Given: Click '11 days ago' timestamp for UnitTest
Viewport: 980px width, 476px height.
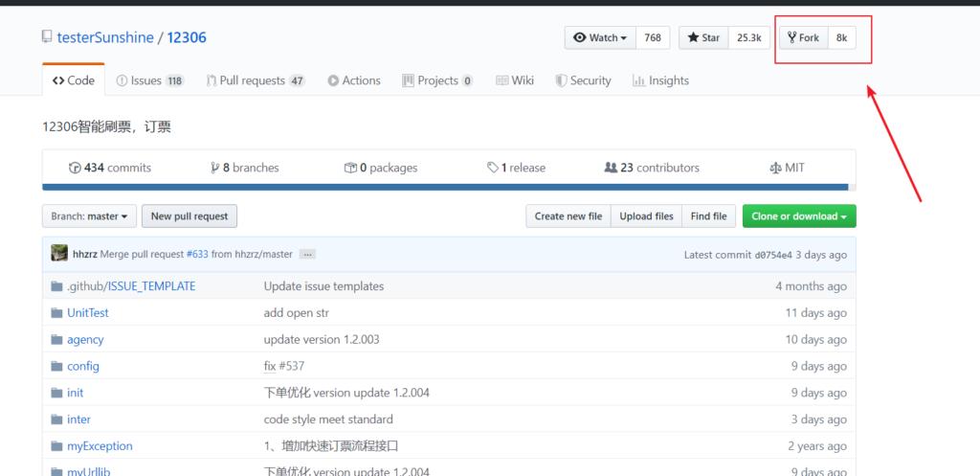Looking at the screenshot, I should (x=816, y=313).
